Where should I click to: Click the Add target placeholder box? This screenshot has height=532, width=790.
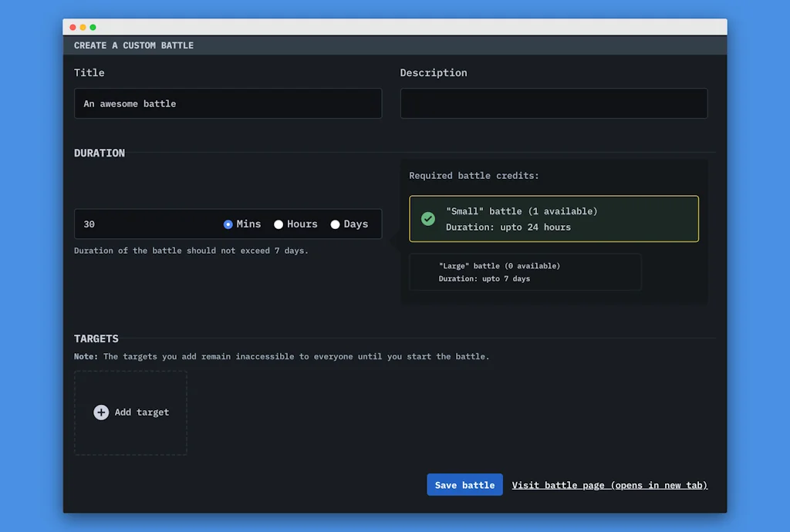tap(130, 412)
